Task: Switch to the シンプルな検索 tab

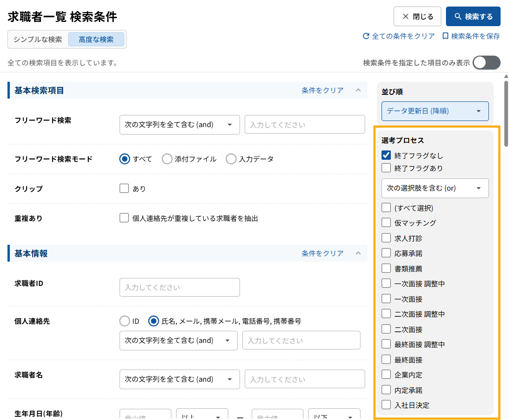Action: tap(38, 40)
